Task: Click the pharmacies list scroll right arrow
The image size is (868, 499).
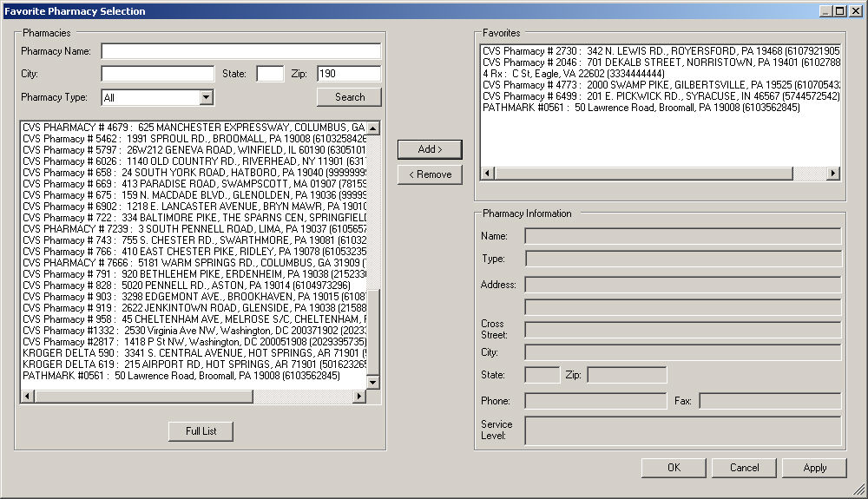Action: (x=359, y=396)
